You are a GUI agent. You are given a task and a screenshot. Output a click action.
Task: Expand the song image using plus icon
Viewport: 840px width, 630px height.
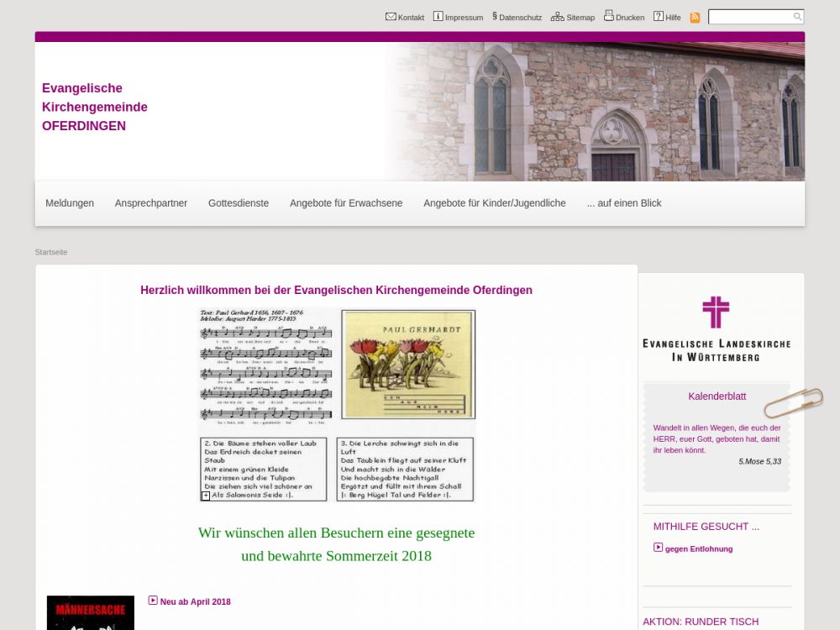[206, 496]
